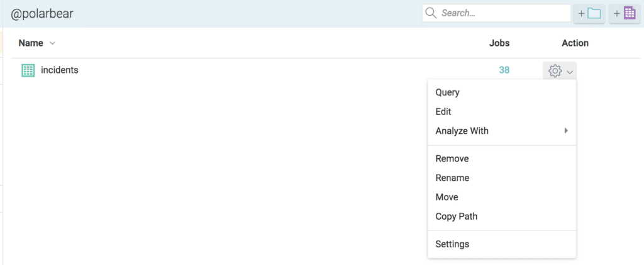Click the add new dataset icon button
Image resolution: width=644 pixels, height=265 pixels.
point(625,14)
